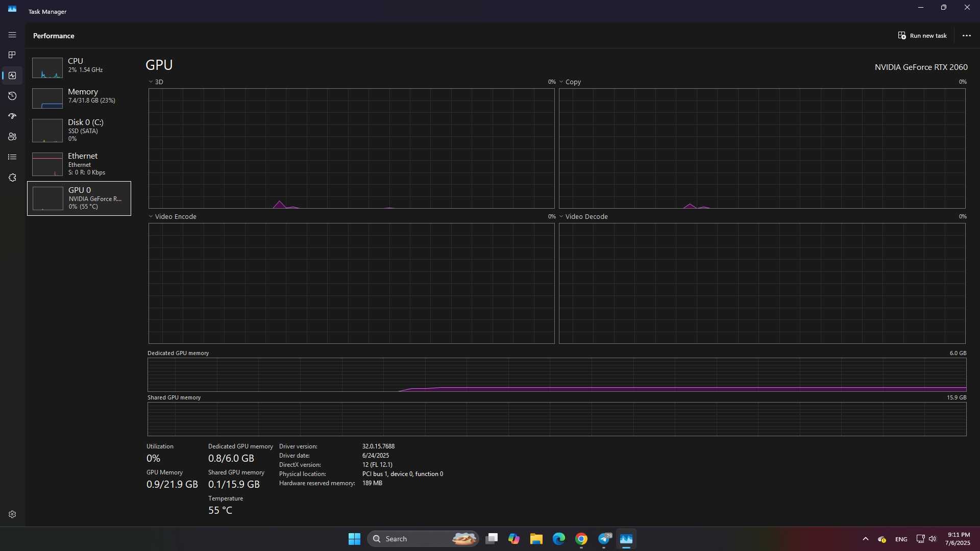The image size is (980, 551).
Task: Click the Performance page heading
Action: [54, 36]
